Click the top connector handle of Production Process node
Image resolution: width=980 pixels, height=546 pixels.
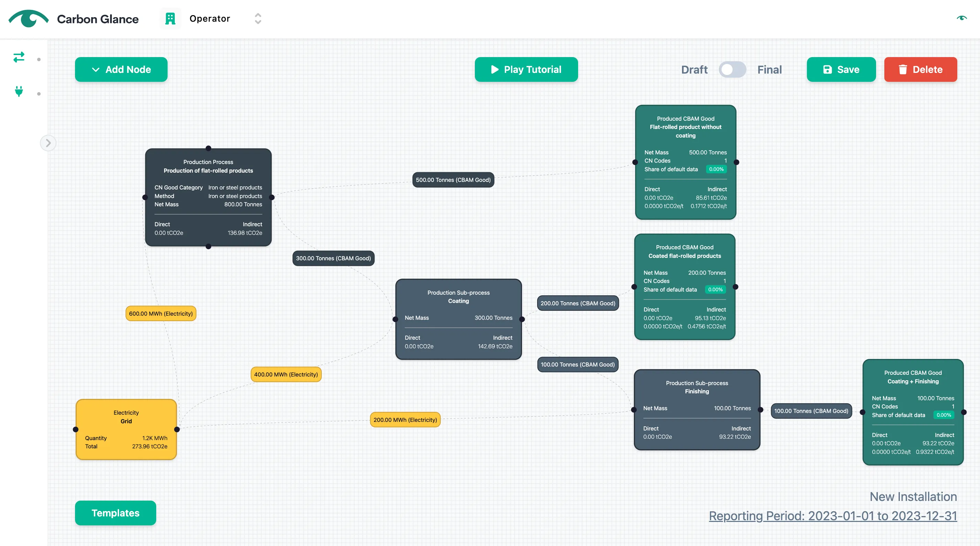[x=208, y=148]
